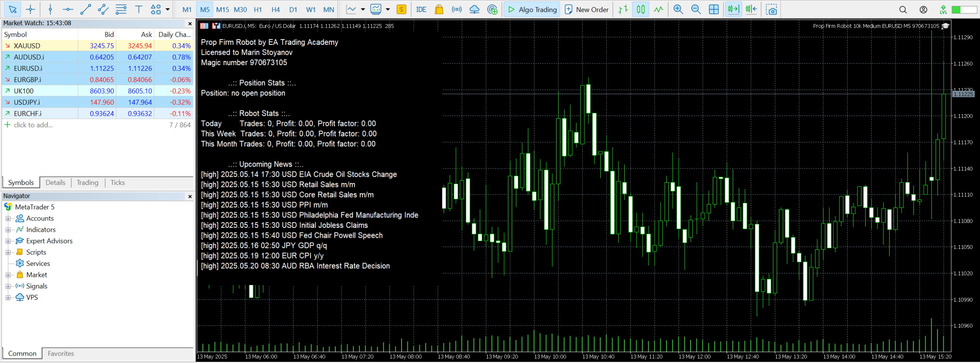Image resolution: width=980 pixels, height=363 pixels.
Task: Switch to Ticks tab in Market Watch
Action: [x=118, y=183]
